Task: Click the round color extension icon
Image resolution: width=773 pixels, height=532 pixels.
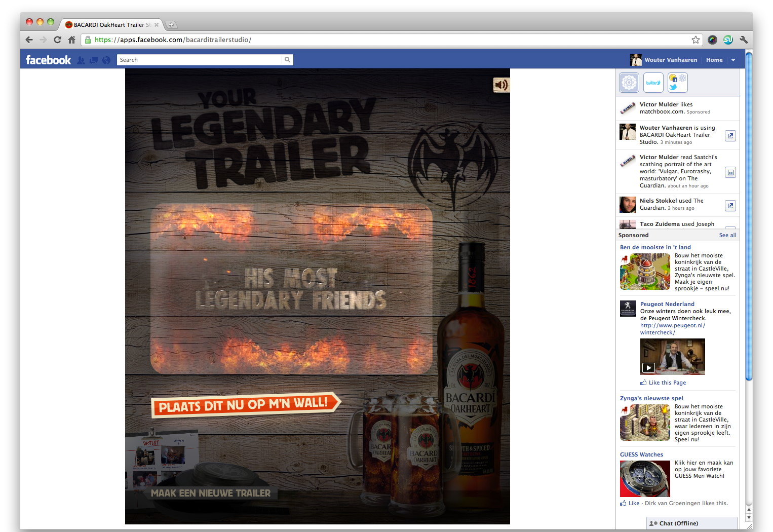Action: [712, 40]
